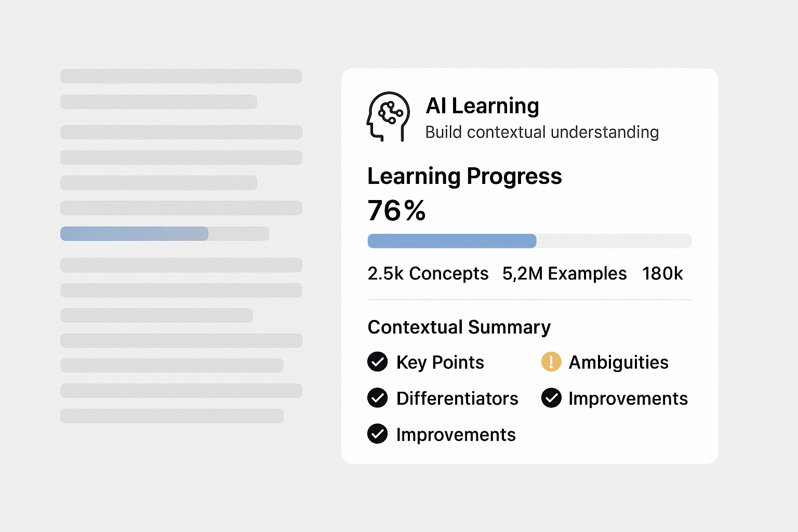This screenshot has height=532, width=798.
Task: Click the Build contextual understanding subtitle
Action: (x=542, y=132)
